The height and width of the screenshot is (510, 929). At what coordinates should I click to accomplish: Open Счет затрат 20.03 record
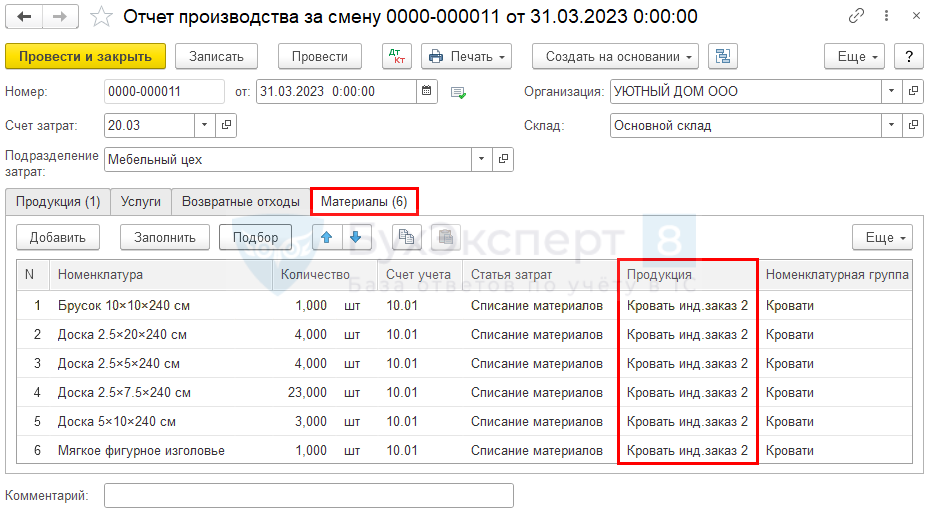(x=226, y=126)
